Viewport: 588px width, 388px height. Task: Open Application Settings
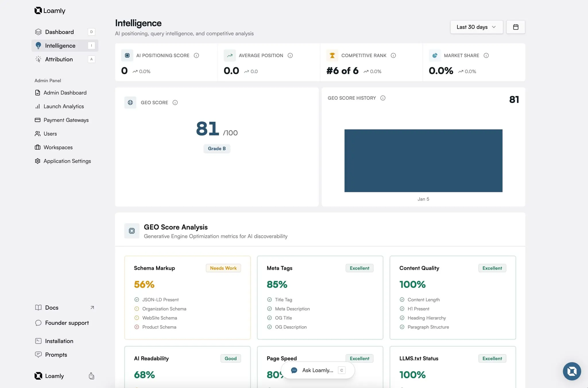pyautogui.click(x=63, y=161)
